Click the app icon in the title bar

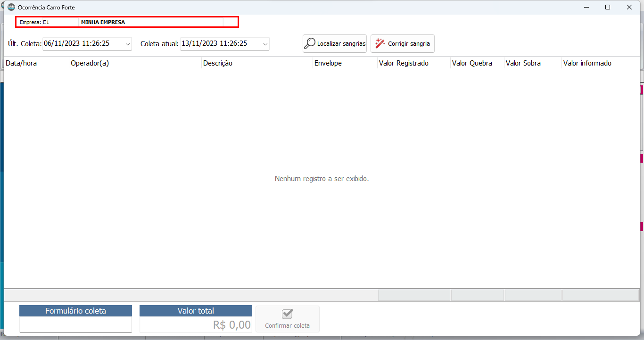tap(11, 8)
